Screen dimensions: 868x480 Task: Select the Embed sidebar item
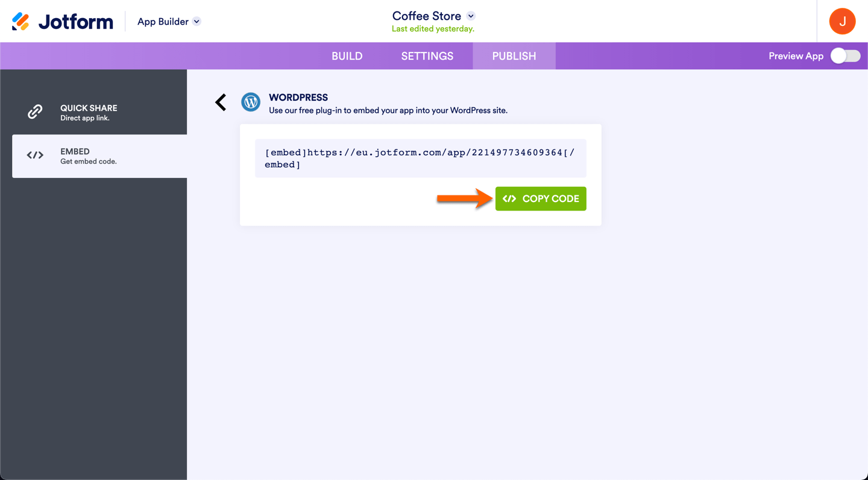(99, 156)
